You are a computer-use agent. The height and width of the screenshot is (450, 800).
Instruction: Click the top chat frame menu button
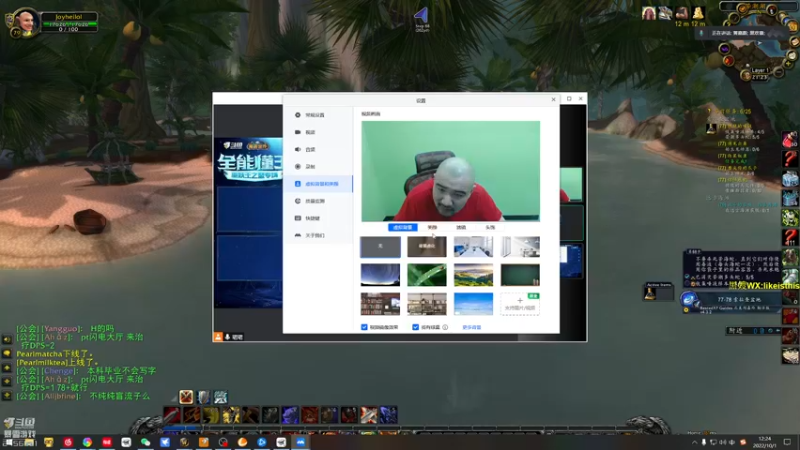coord(7,339)
